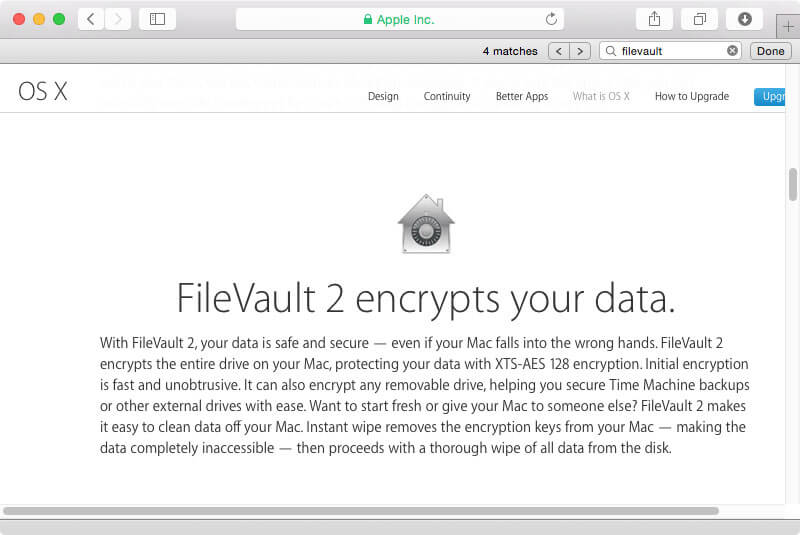Go to Better Apps page
Viewport: 800px width, 535px height.
point(522,96)
